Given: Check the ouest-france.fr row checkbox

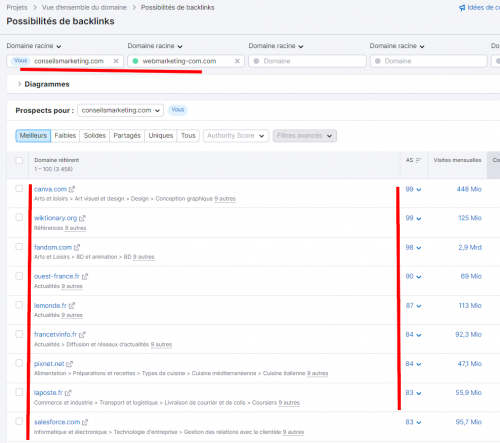Looking at the screenshot, I should click(x=19, y=276).
